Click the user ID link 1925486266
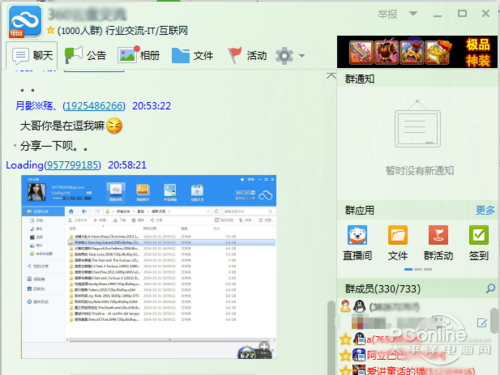 tap(94, 106)
